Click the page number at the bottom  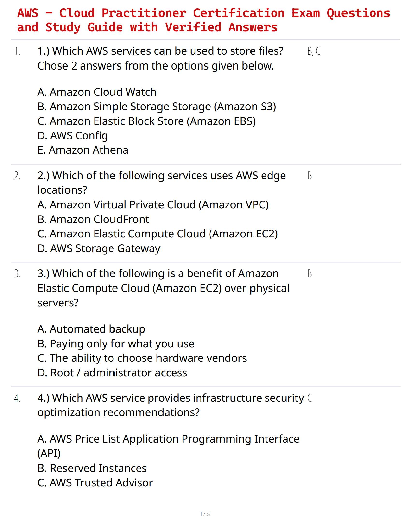click(x=205, y=514)
